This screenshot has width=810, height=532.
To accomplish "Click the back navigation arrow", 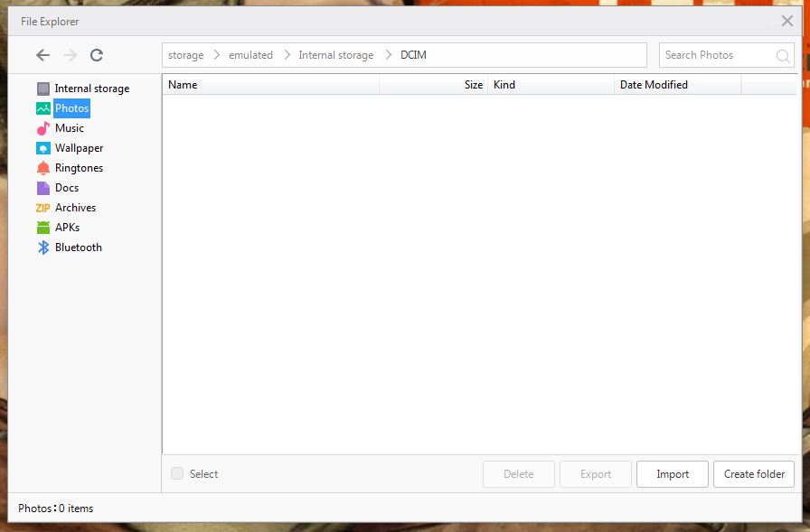I will click(42, 55).
